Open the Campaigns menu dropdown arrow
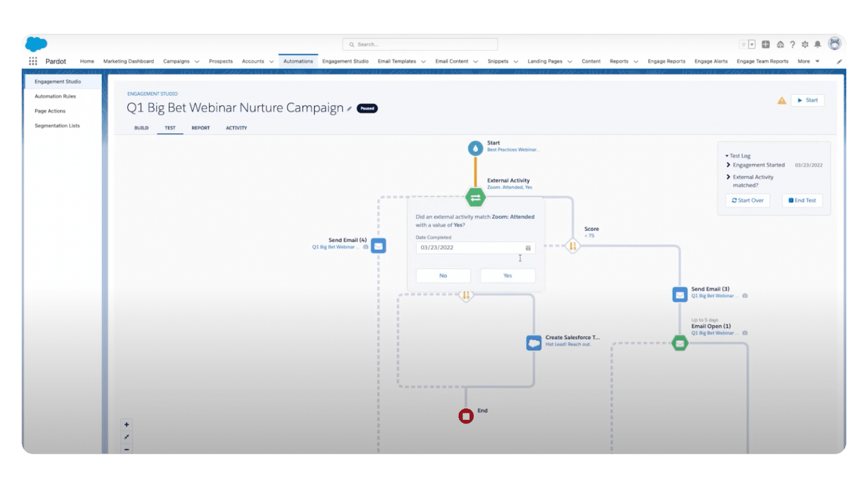Image resolution: width=868 pixels, height=488 pixels. [197, 61]
